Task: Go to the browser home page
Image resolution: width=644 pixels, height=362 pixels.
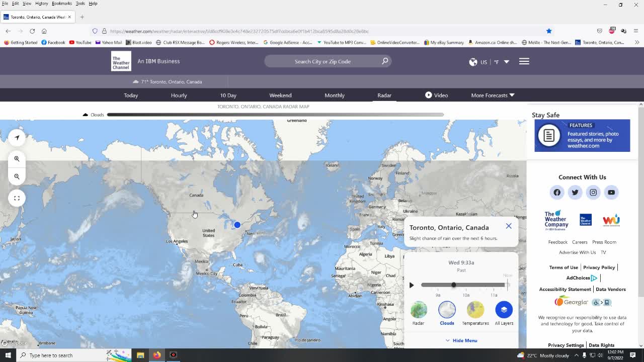Action: tap(44, 31)
